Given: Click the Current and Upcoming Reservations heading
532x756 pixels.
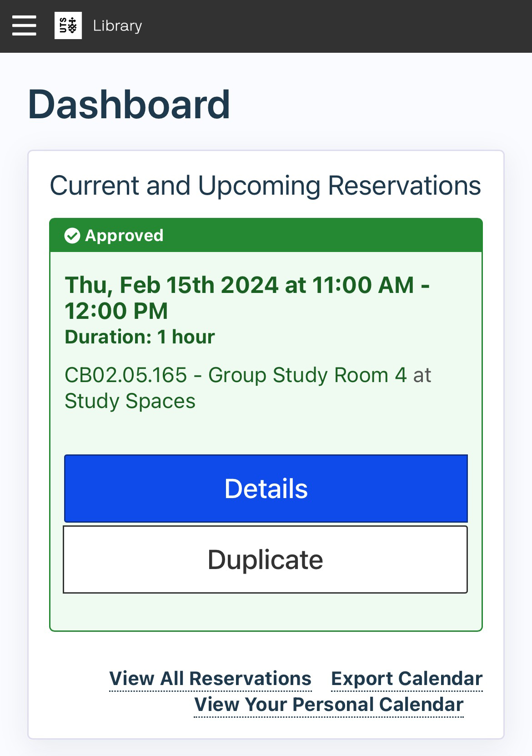Looking at the screenshot, I should [x=266, y=186].
